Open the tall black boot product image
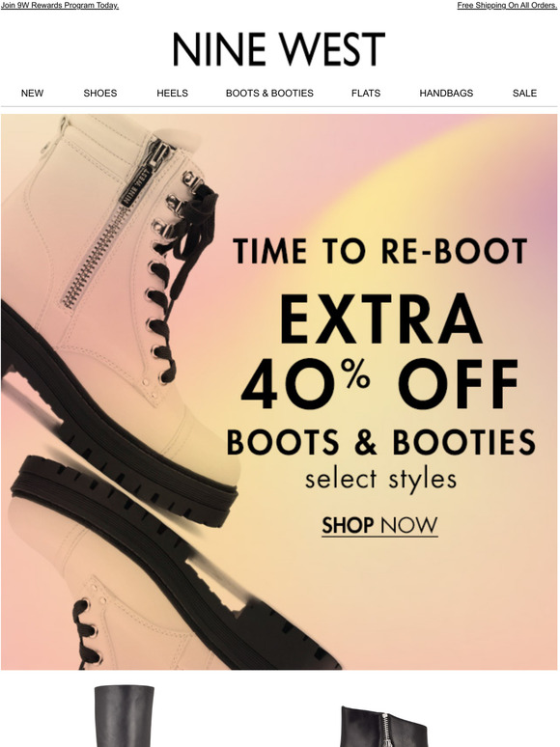Viewport: 560px width, 747px height. click(x=125, y=716)
